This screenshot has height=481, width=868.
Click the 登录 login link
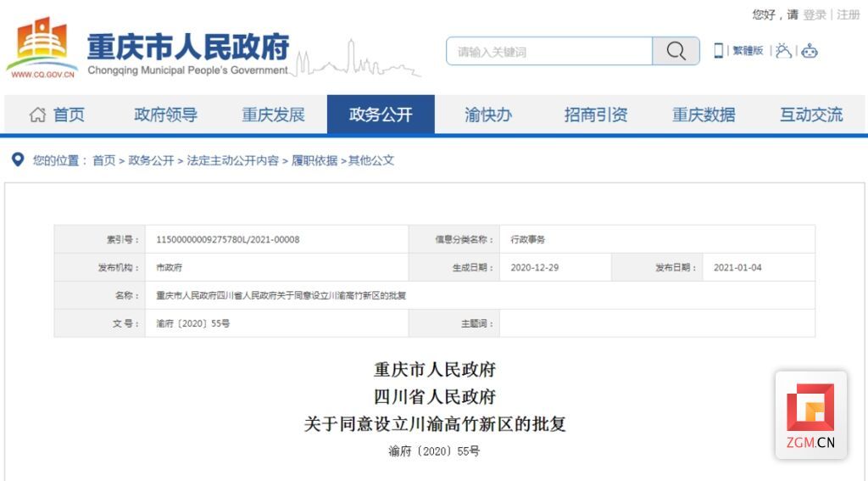[815, 14]
